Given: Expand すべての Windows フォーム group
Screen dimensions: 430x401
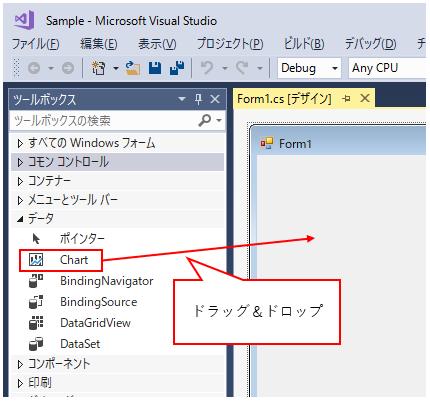Looking at the screenshot, I should point(20,143).
